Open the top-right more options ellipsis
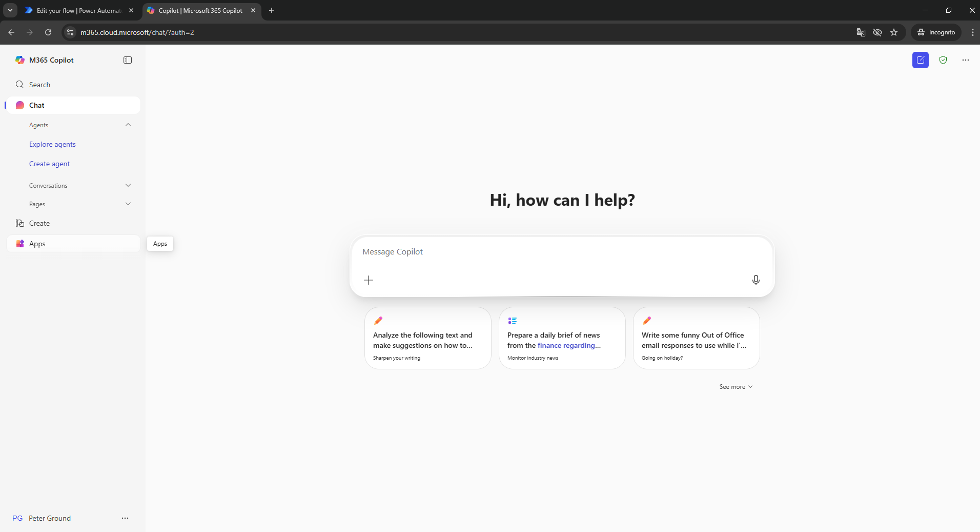The height and width of the screenshot is (532, 980). tap(965, 60)
